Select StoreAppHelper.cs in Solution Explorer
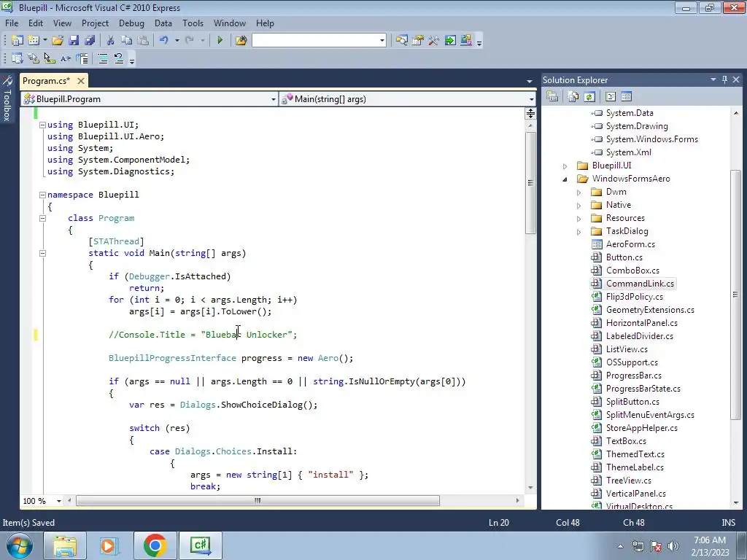The image size is (747, 560). pos(642,428)
